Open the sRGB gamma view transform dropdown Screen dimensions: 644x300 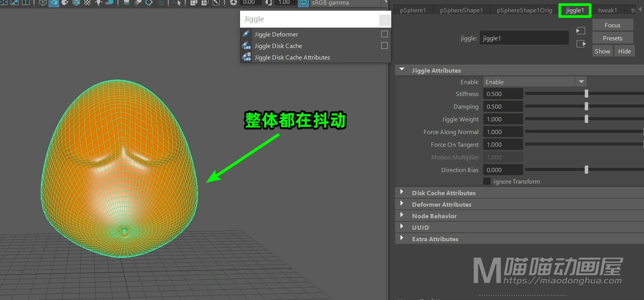pos(349,3)
